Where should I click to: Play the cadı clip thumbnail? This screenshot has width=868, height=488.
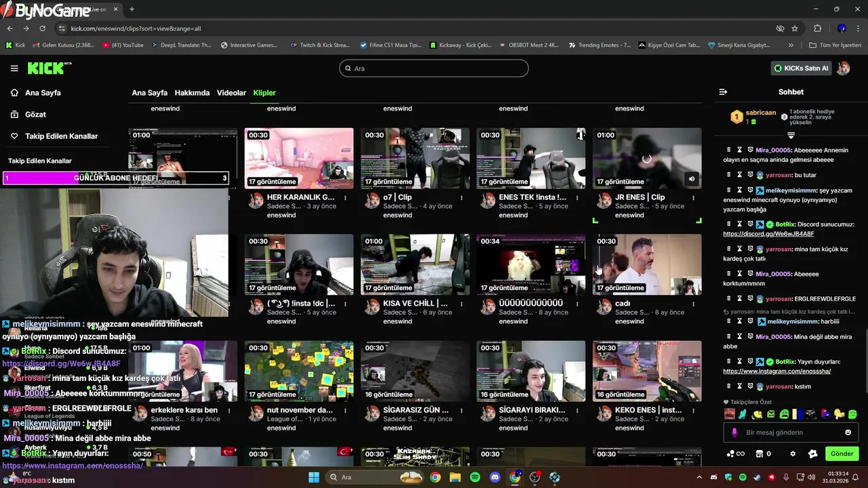pyautogui.click(x=647, y=264)
